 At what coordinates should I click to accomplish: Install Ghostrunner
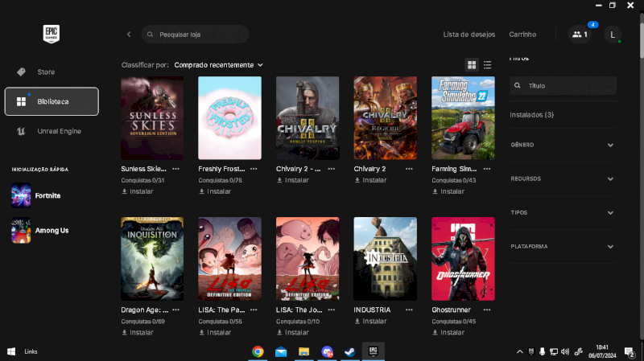[x=448, y=332]
